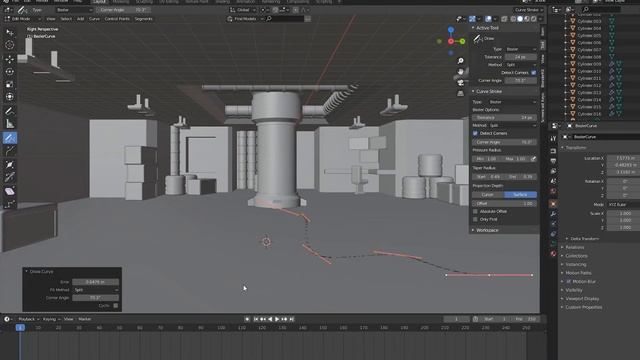Select the Select Box tool
This screenshot has width=640, height=360.
point(9,33)
